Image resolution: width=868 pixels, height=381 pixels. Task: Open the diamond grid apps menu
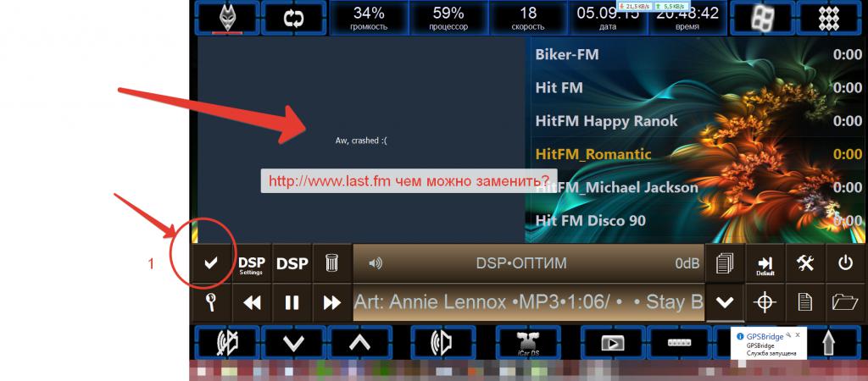[829, 18]
